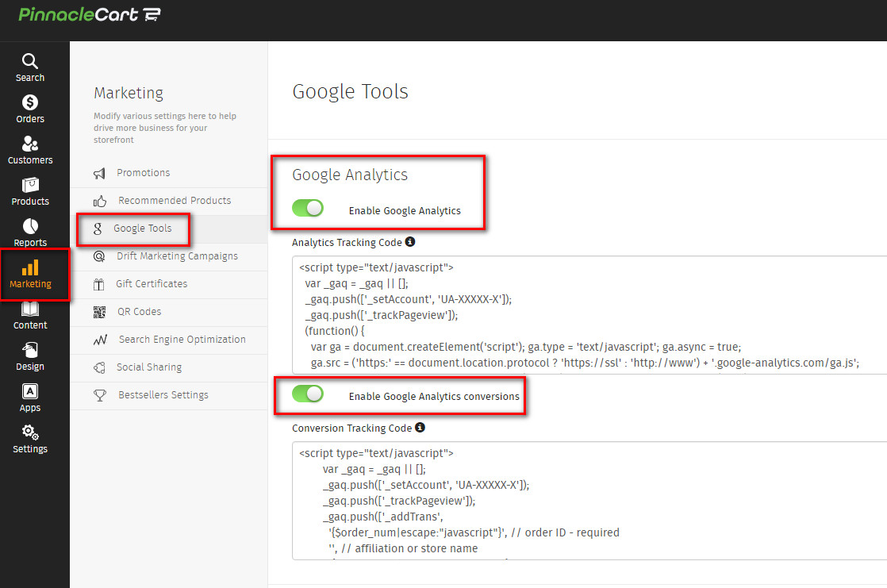This screenshot has height=588, width=887.
Task: Click inside Analytics Tracking Code textarea
Action: pos(589,315)
